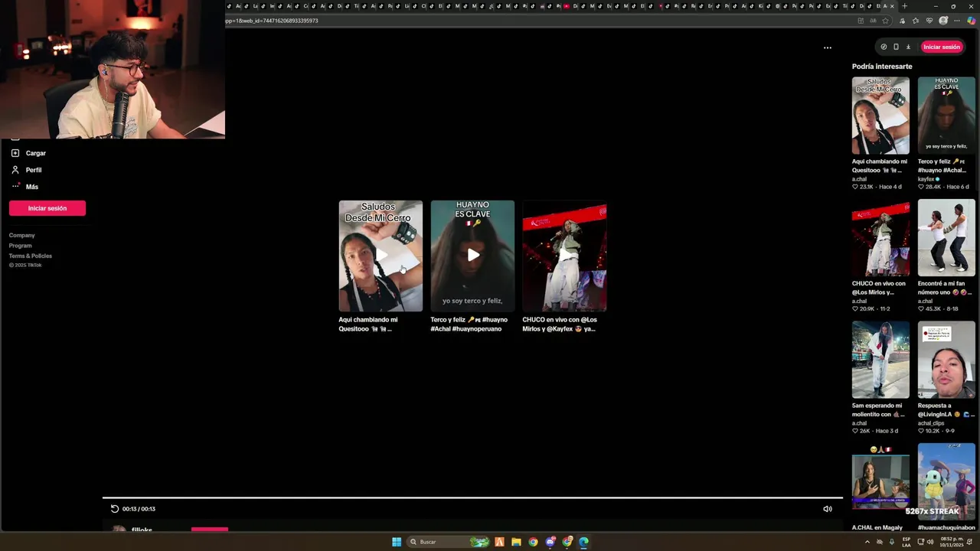Image resolution: width=980 pixels, height=551 pixels.
Task: Click achal_clips author name
Action: [931, 423]
